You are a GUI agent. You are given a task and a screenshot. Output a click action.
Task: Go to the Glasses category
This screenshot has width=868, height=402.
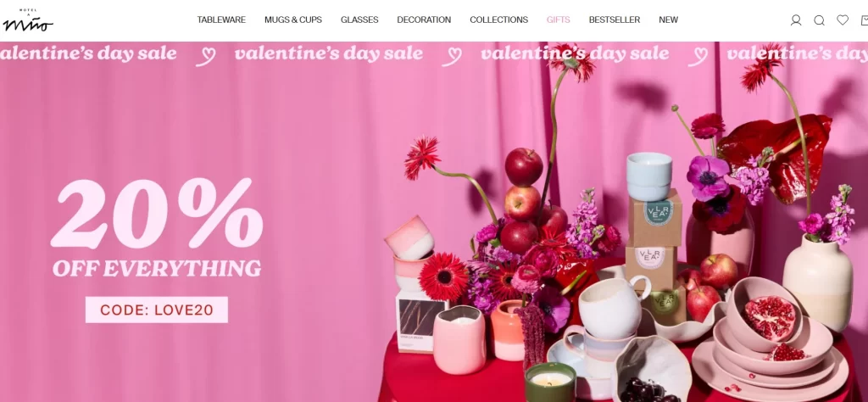pos(359,20)
